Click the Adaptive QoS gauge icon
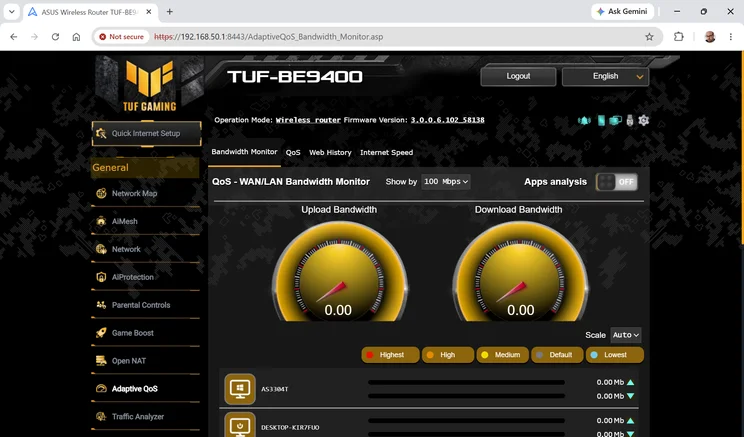744x437 pixels. pos(101,389)
